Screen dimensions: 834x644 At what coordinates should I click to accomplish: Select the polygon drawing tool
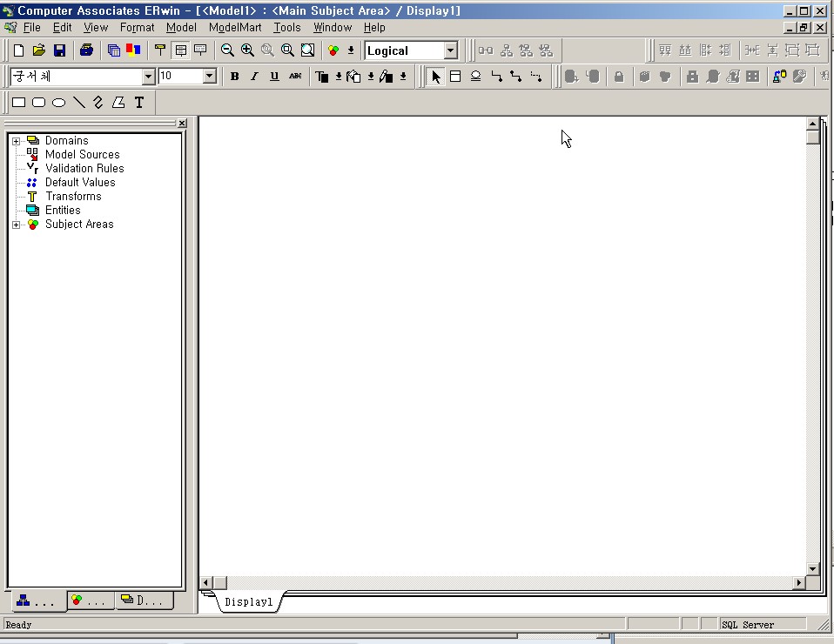[x=118, y=102]
